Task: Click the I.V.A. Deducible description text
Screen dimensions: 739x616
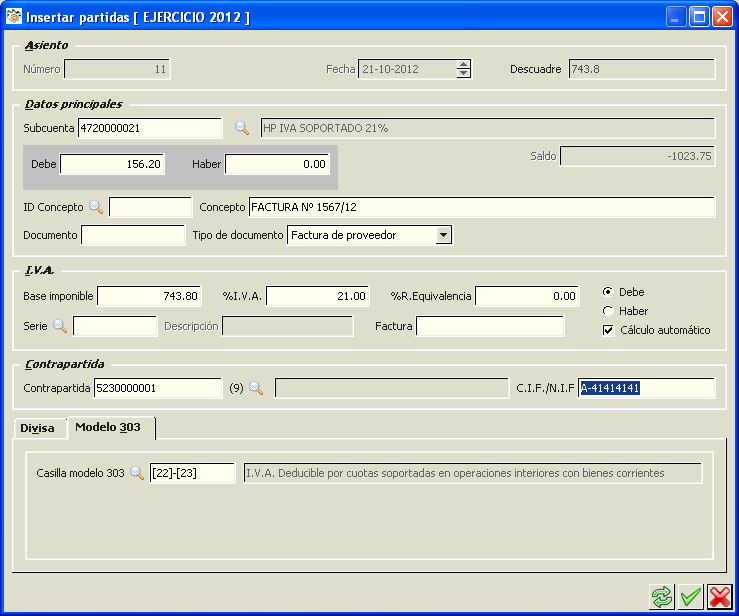Action: coord(473,473)
